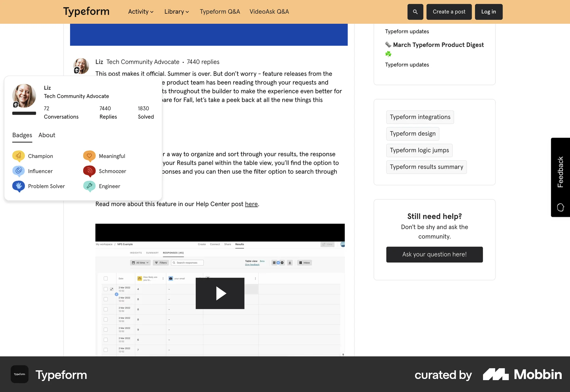The width and height of the screenshot is (570, 392).
Task: Click the Influencer badge icon
Action: [x=18, y=171]
